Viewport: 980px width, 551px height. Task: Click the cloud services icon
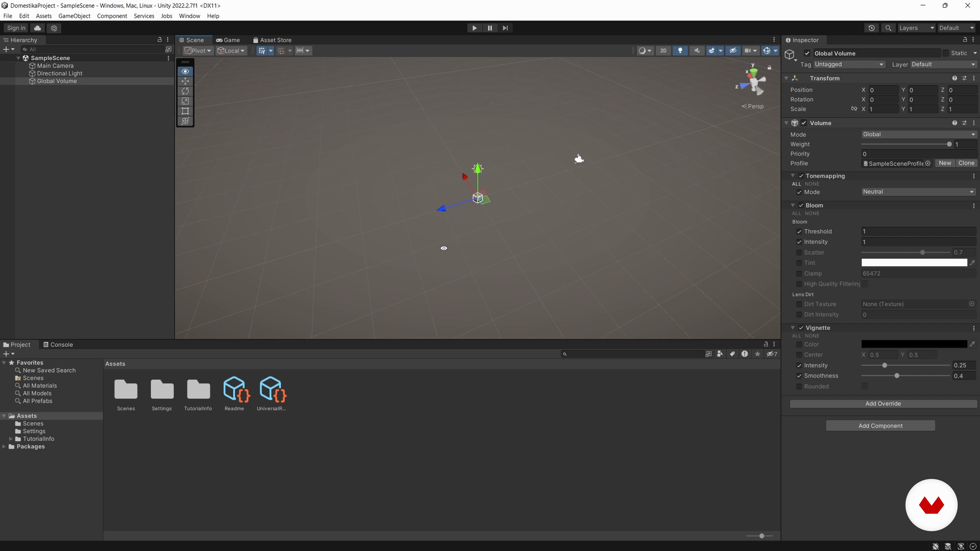coord(37,28)
